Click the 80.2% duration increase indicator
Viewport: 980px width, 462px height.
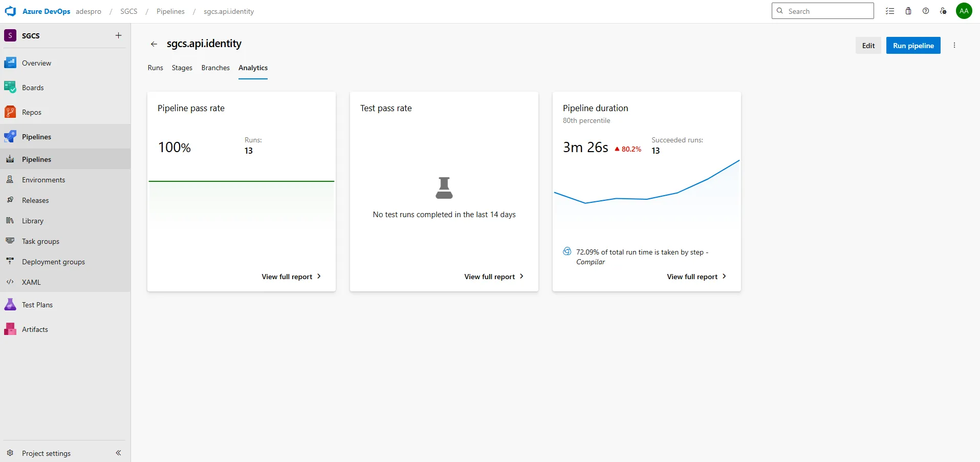tap(628, 149)
